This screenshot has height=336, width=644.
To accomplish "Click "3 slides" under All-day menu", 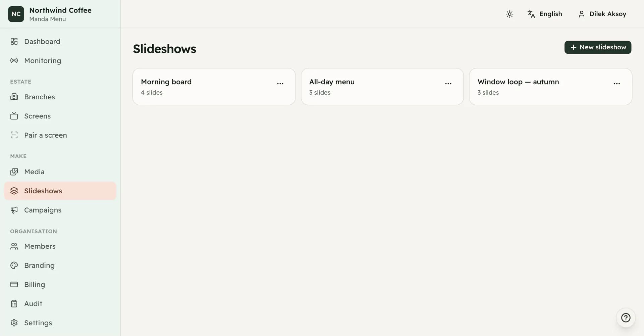I will click(320, 92).
